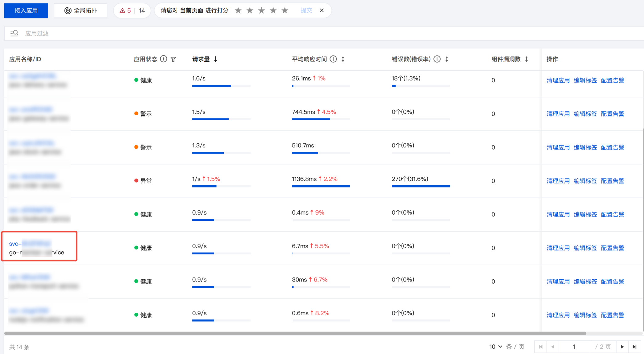
Task: Click the info icon beside 错误数(错误率)
Action: point(437,59)
